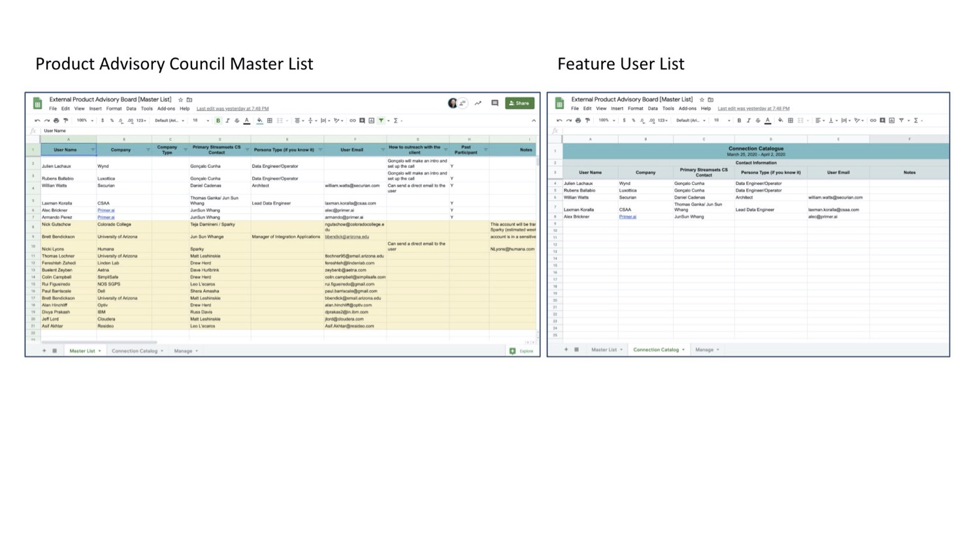Select Paint format tool in Master List toolbar
Screen dimensions: 980x551
coord(65,120)
